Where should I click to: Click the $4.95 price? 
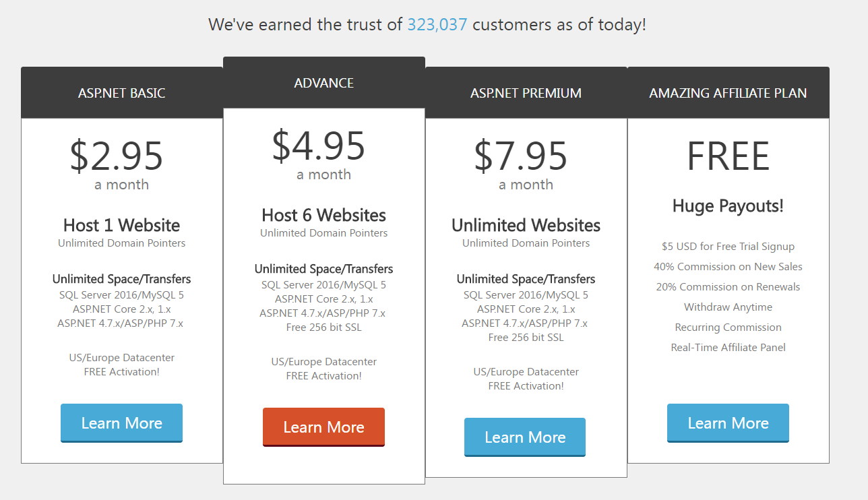tap(319, 146)
